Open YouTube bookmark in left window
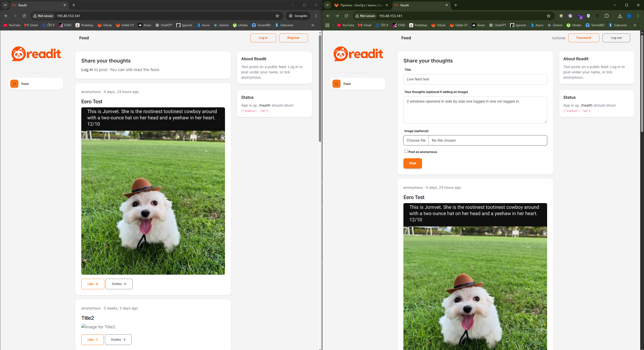Screen dimensions: 644x350 click(x=12, y=25)
